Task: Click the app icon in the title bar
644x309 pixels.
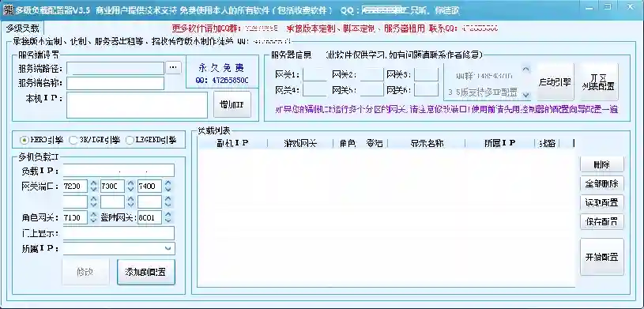Action: point(8,10)
